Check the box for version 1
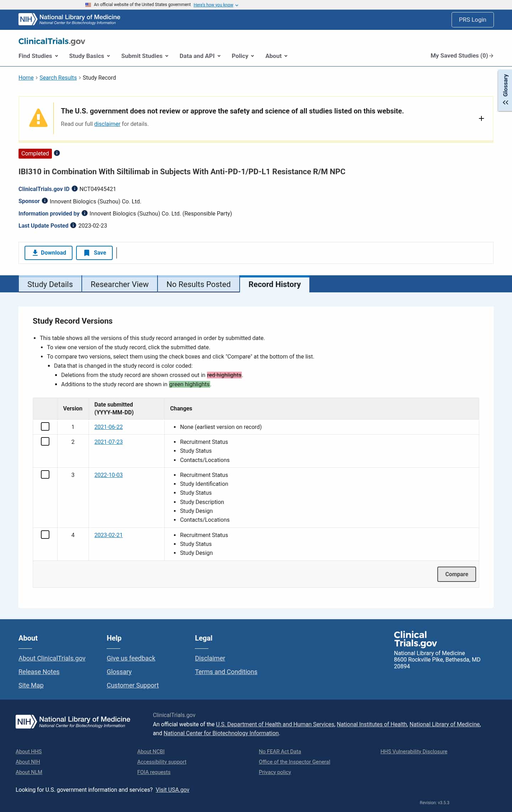 point(45,426)
